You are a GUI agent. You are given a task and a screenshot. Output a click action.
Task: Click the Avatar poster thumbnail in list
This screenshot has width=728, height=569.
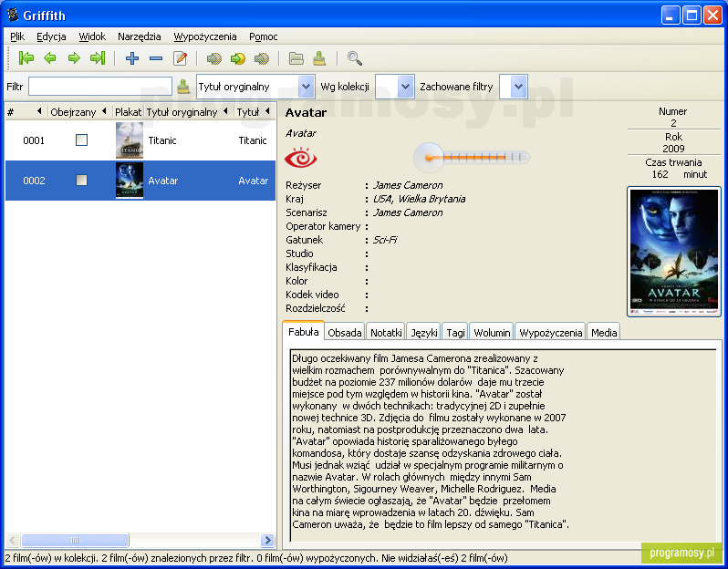pos(129,180)
